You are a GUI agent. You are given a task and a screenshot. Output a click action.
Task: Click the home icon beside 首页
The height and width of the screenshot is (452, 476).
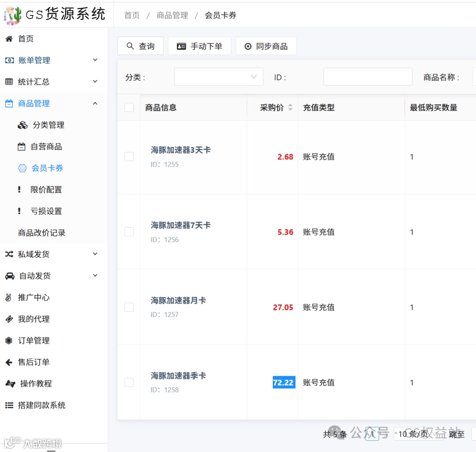pos(9,39)
